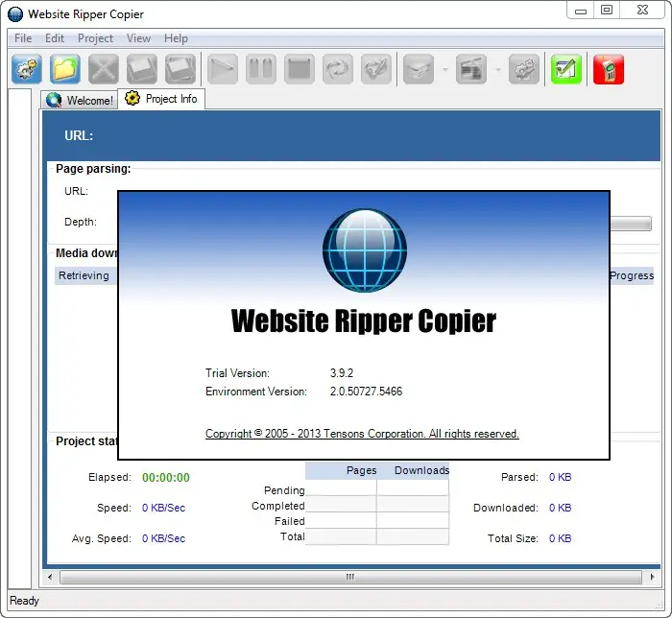This screenshot has width=672, height=618.
Task: Click the Depth progress bar
Action: coord(631,224)
